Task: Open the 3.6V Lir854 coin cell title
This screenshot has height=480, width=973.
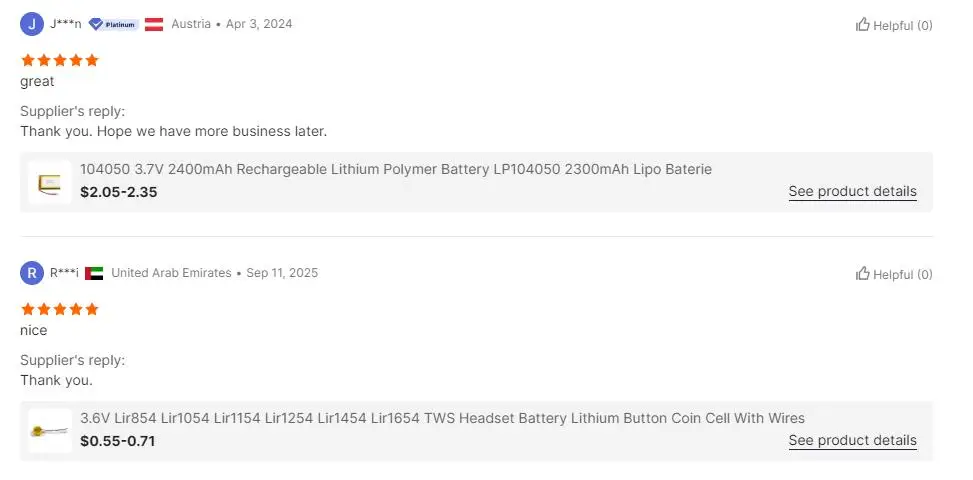Action: [x=442, y=418]
